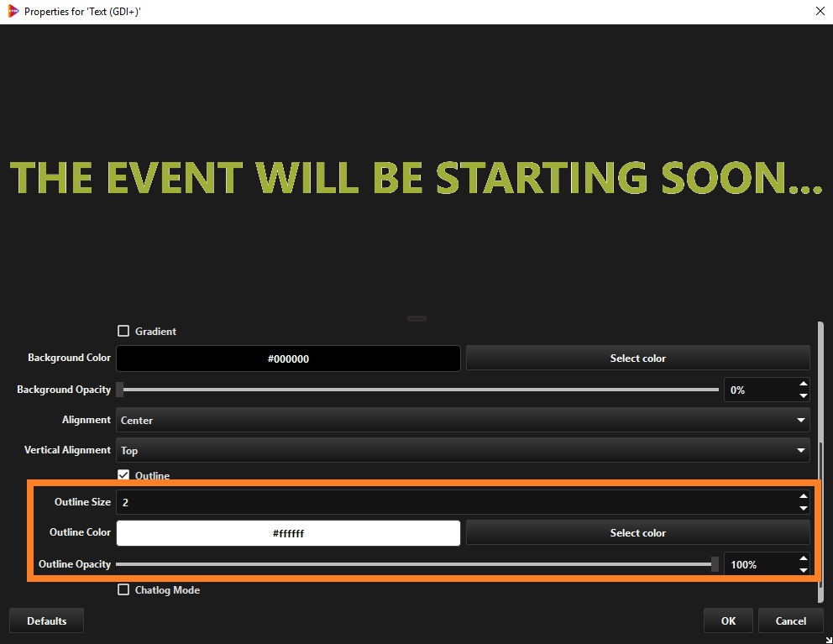The image size is (833, 644).
Task: Click Select color for Outline Color
Action: [x=637, y=533]
